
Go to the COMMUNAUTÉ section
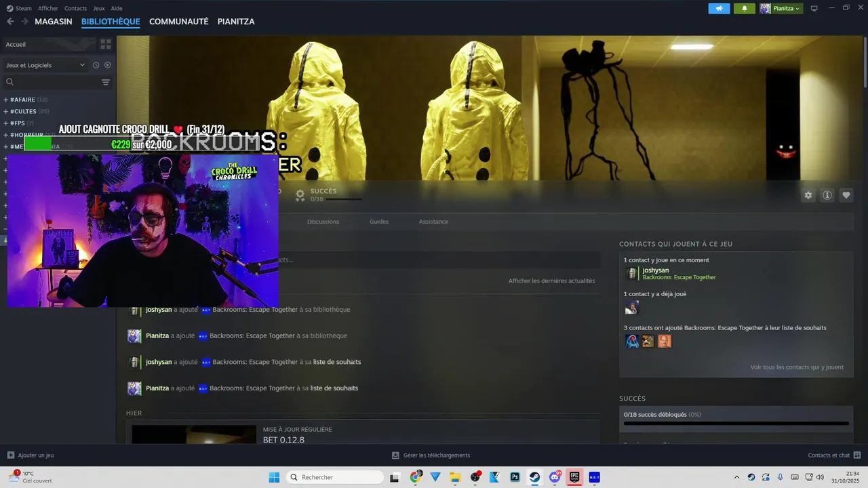(179, 22)
